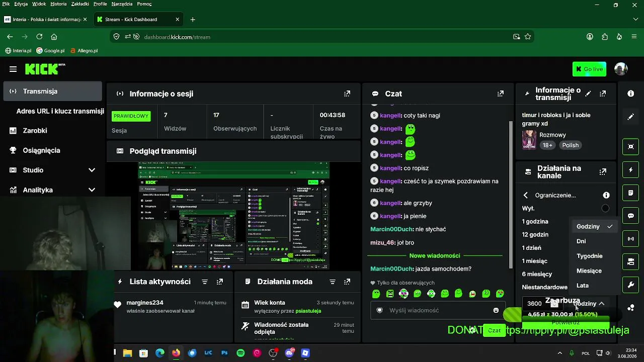This screenshot has width=644, height=362.
Task: Open a new browser tab
Action: pos(193,20)
